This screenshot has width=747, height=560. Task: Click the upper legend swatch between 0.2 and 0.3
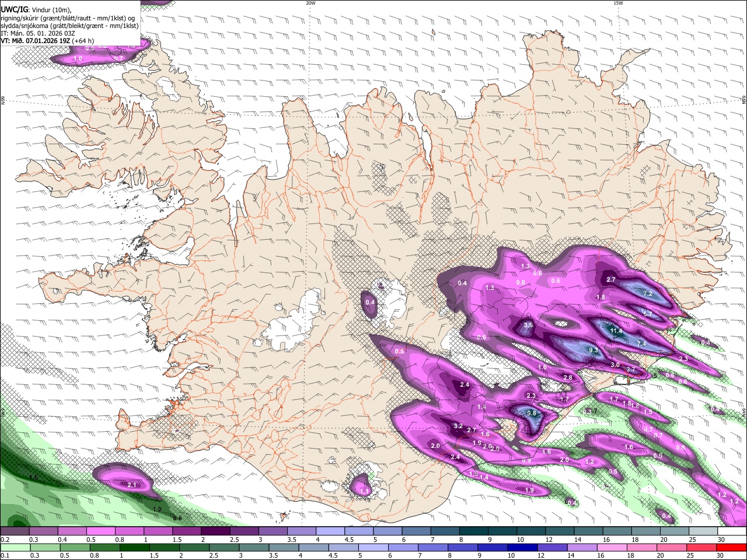15,531
